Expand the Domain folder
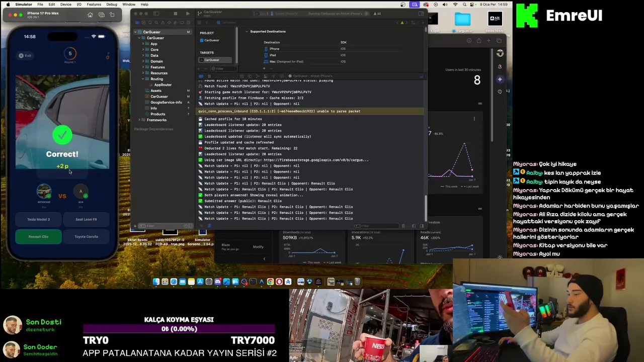 (x=143, y=61)
